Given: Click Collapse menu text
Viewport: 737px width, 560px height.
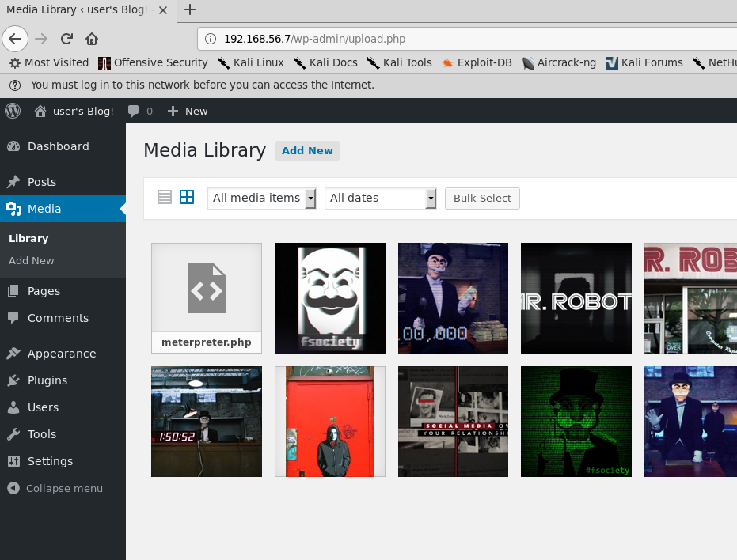Looking at the screenshot, I should [64, 489].
